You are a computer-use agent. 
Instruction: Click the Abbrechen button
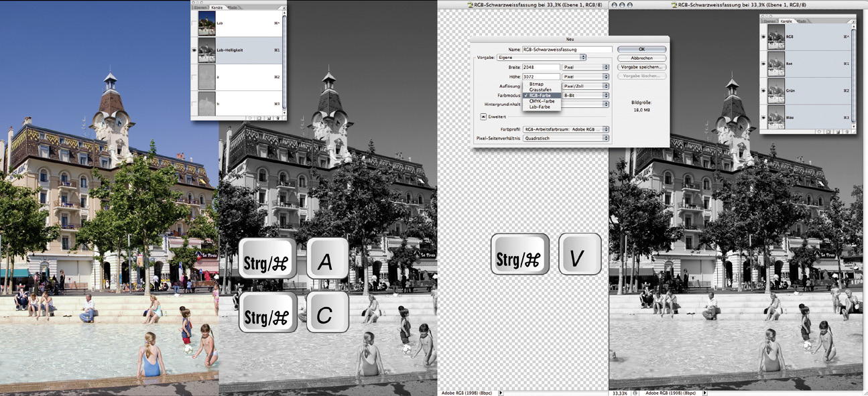click(x=641, y=58)
